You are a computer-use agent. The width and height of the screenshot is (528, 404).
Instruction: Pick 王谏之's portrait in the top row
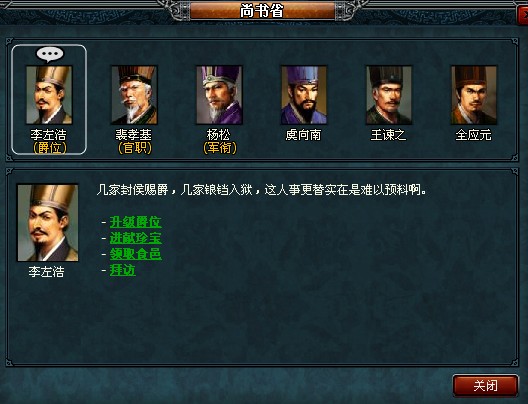(x=389, y=95)
